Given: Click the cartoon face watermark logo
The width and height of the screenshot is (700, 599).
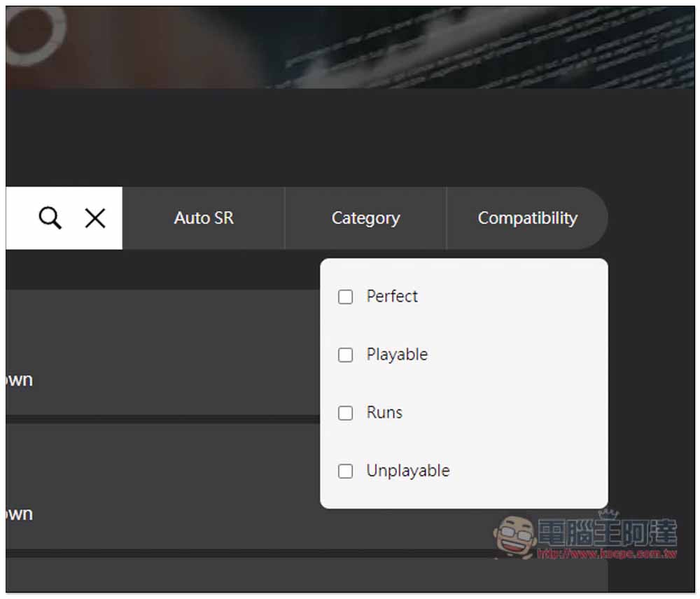Looking at the screenshot, I should pyautogui.click(x=514, y=537).
